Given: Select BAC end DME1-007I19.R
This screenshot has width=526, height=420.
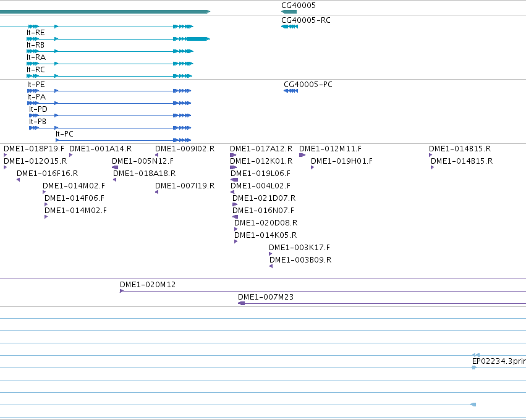Looking at the screenshot, I should click(185, 186).
